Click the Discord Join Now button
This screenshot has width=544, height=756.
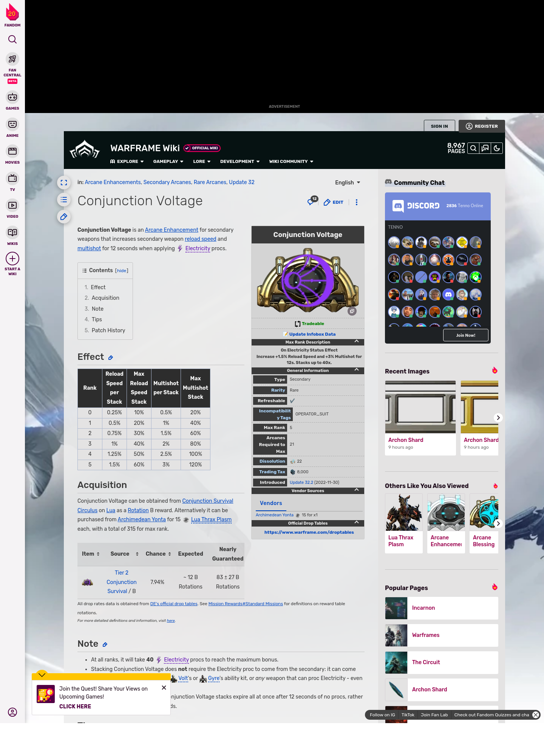pos(465,335)
